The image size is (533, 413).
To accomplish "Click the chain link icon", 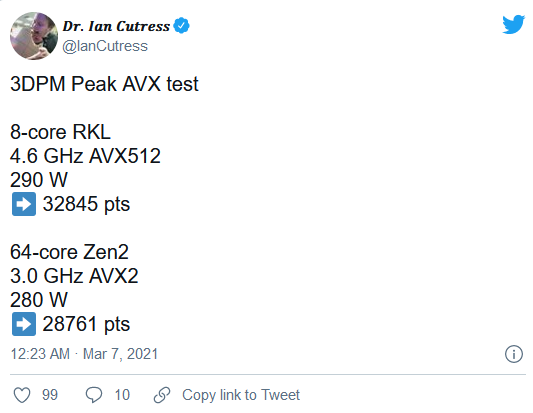I will 162,395.
